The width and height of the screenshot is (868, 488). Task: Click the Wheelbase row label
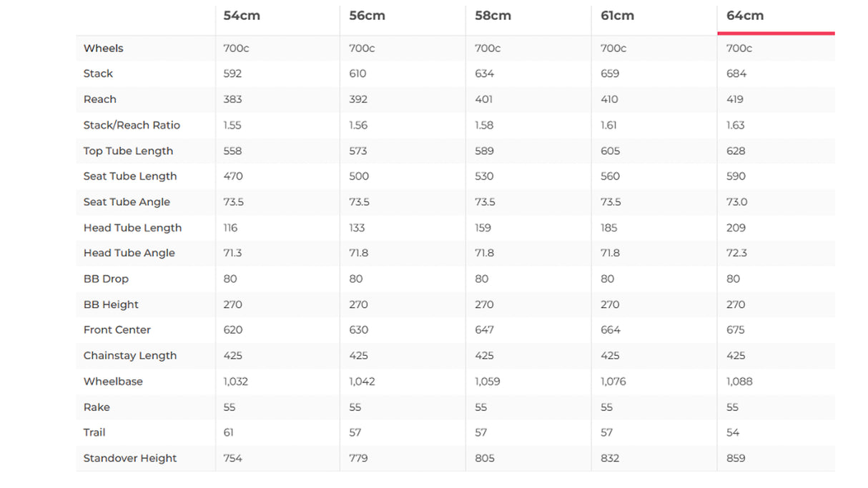point(113,382)
